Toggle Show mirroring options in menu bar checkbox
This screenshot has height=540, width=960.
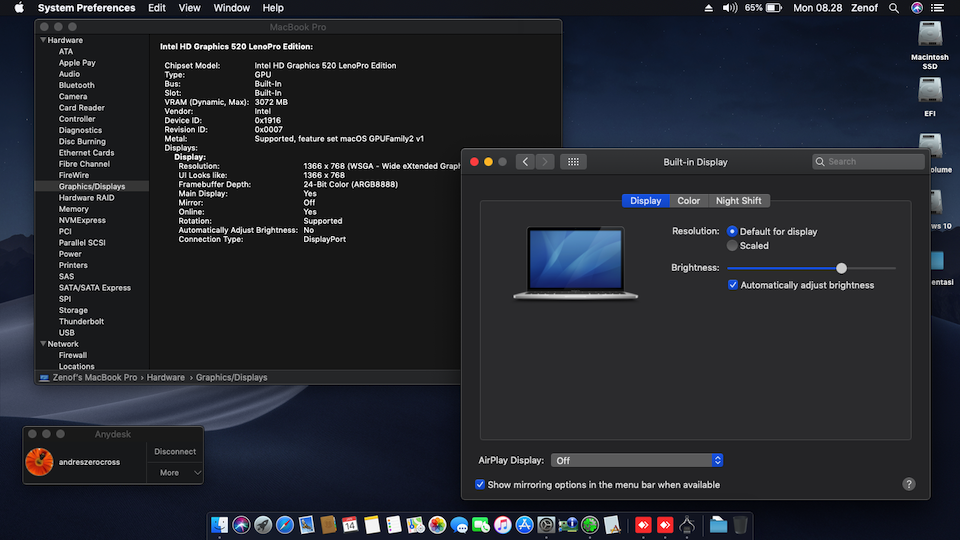tap(481, 485)
